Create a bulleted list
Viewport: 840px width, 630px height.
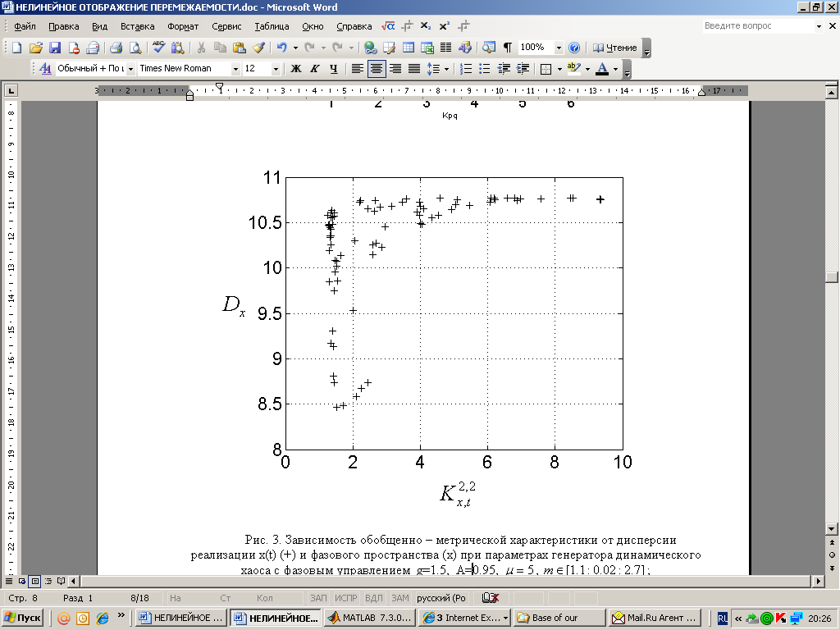click(x=484, y=69)
